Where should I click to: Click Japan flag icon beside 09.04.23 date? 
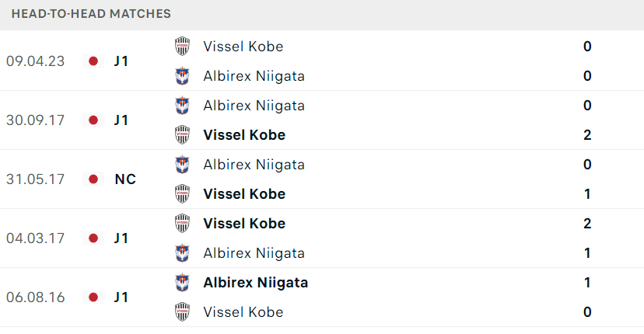[93, 61]
